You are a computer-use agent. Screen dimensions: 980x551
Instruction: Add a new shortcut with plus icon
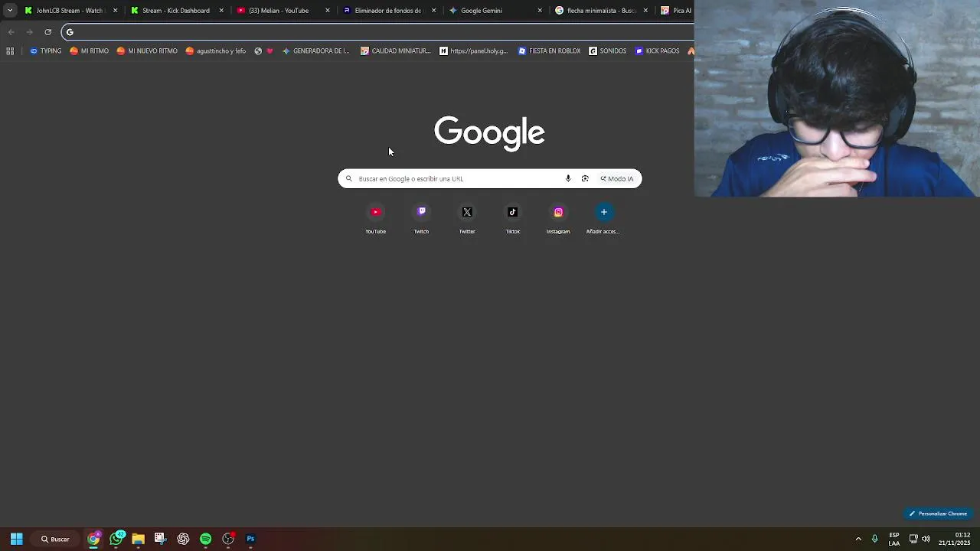[x=603, y=219]
